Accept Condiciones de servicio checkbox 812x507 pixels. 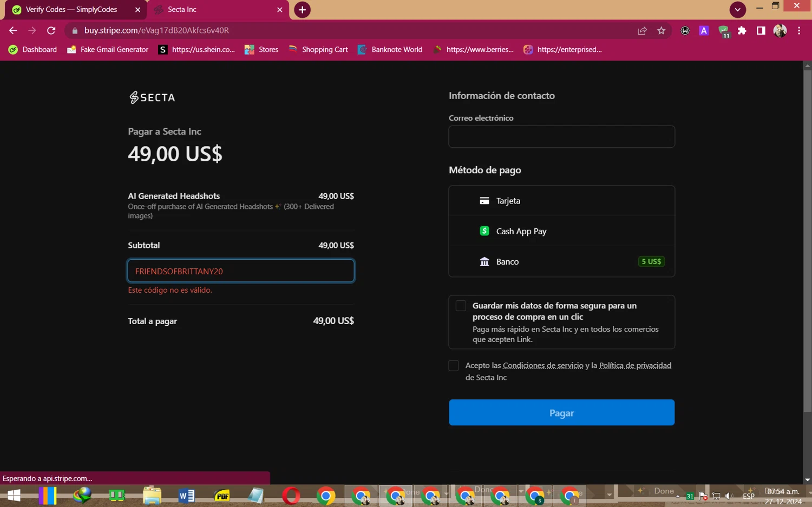[454, 366]
